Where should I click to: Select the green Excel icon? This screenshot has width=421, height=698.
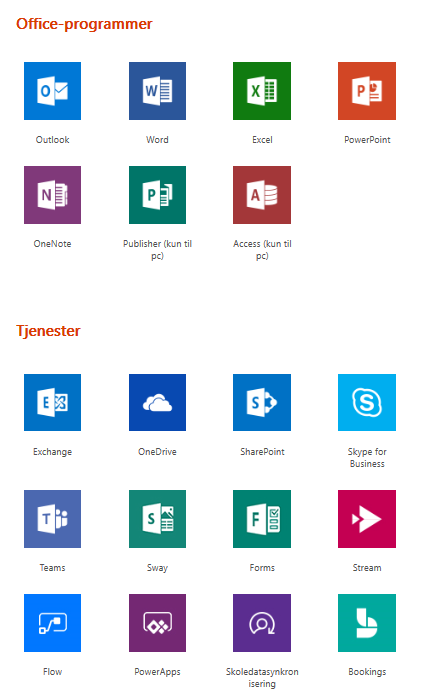(262, 91)
